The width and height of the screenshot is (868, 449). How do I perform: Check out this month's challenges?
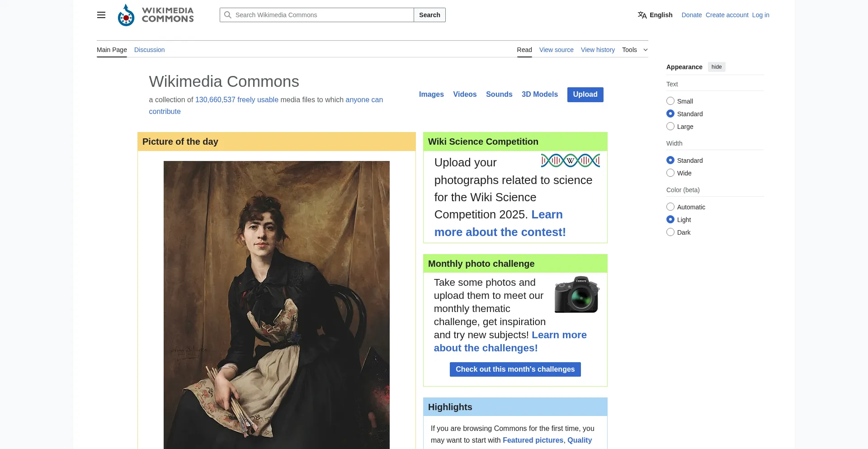coord(515,369)
